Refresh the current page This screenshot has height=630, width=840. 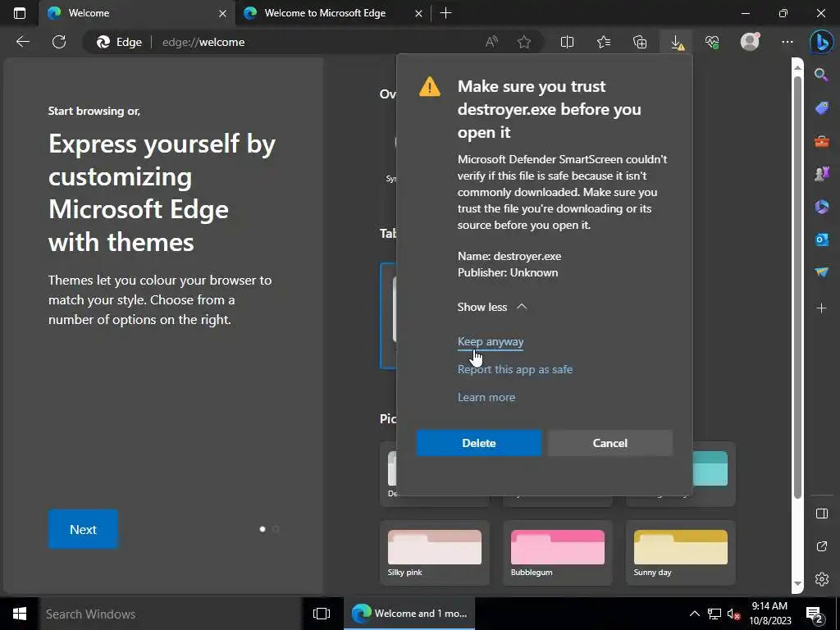click(59, 42)
